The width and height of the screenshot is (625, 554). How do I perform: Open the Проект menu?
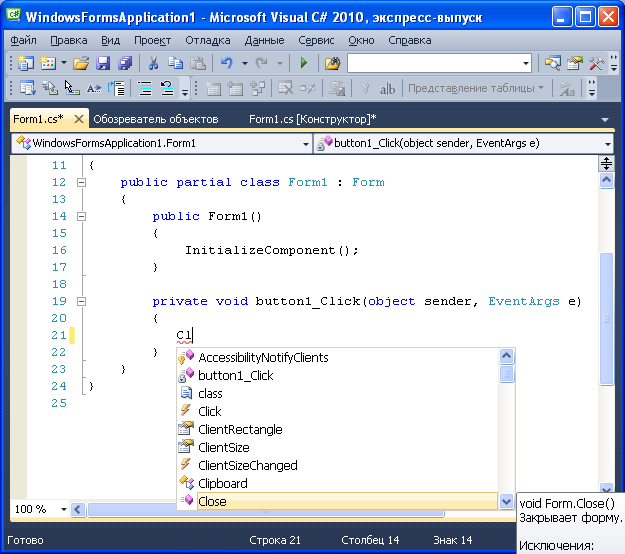[x=152, y=40]
